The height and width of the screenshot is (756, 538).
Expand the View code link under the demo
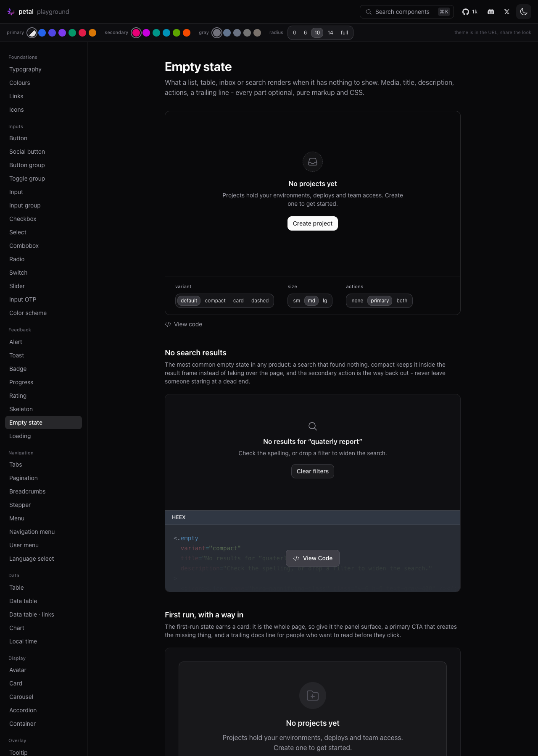(184, 324)
